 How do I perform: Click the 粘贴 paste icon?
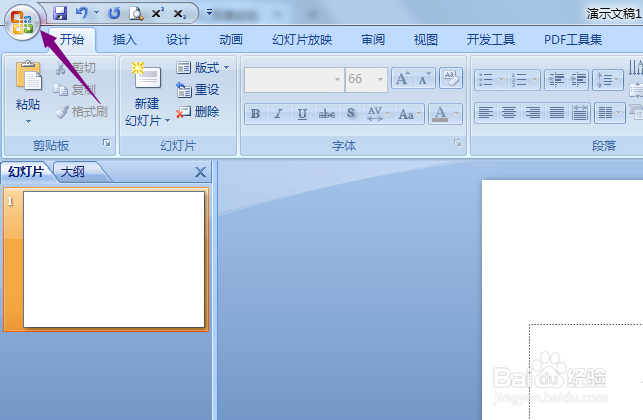pyautogui.click(x=28, y=76)
